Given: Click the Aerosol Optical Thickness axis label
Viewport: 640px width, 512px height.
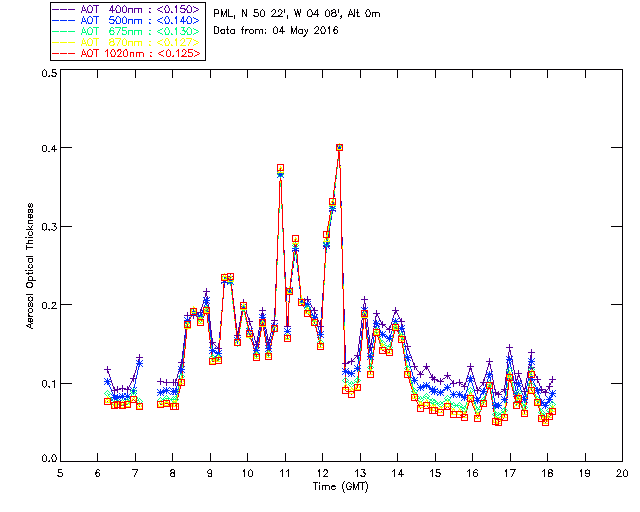Looking at the screenshot, I should (x=30, y=266).
